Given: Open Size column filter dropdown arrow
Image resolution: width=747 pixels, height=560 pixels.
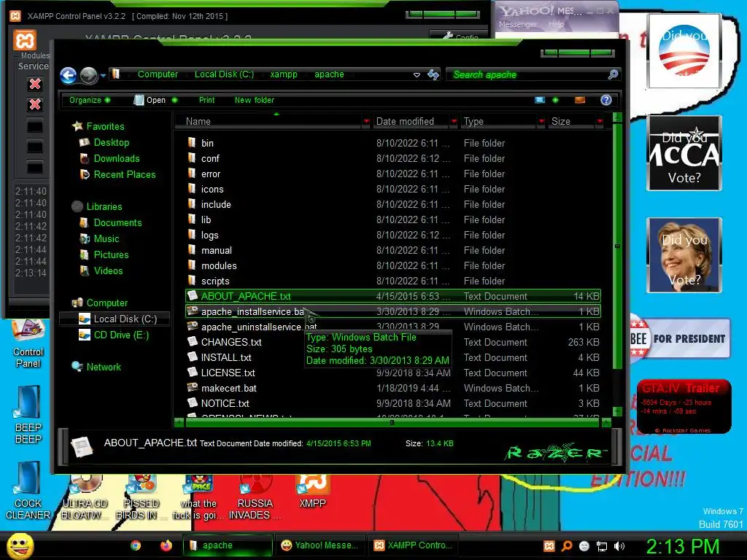Looking at the screenshot, I should point(600,122).
